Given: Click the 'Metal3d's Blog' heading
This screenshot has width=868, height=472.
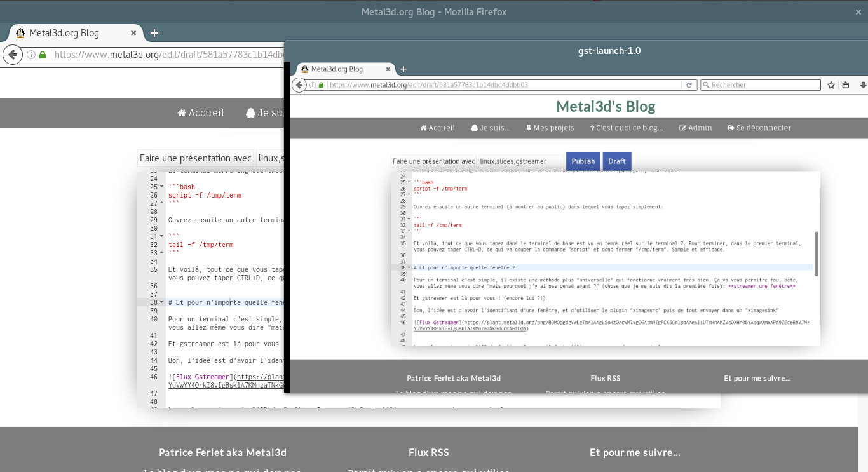Looking at the screenshot, I should (x=606, y=107).
